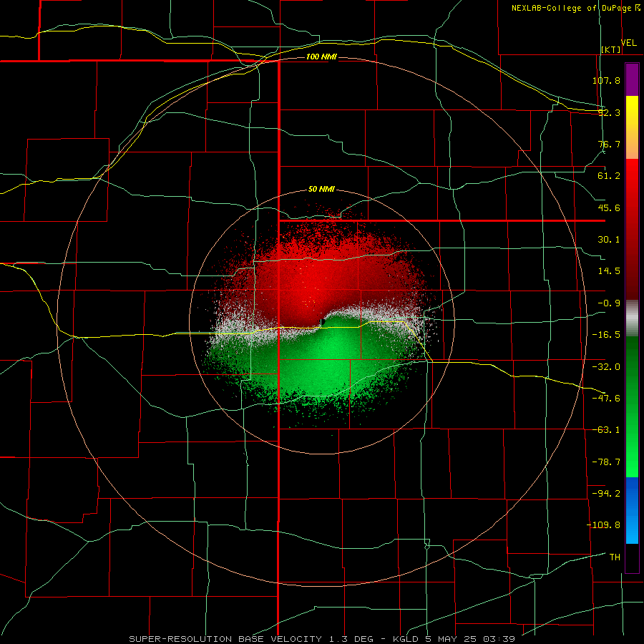Click the 61.2 velocity scale value
Viewport: 644px width, 644px height.
tap(609, 176)
